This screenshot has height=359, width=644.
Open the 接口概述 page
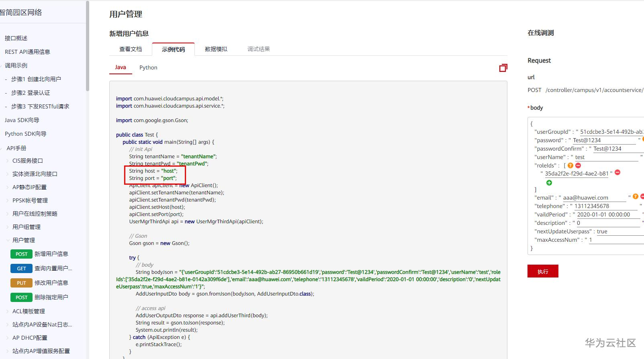16,38
